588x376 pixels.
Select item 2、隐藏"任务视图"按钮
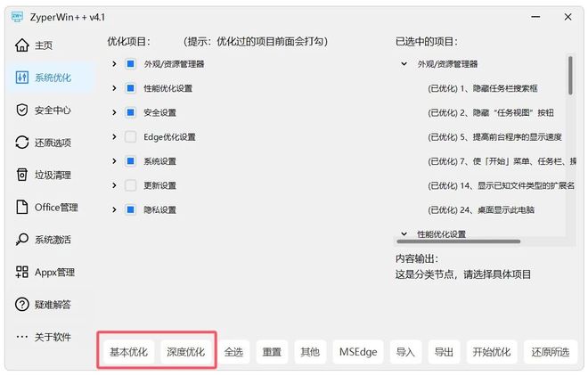491,113
